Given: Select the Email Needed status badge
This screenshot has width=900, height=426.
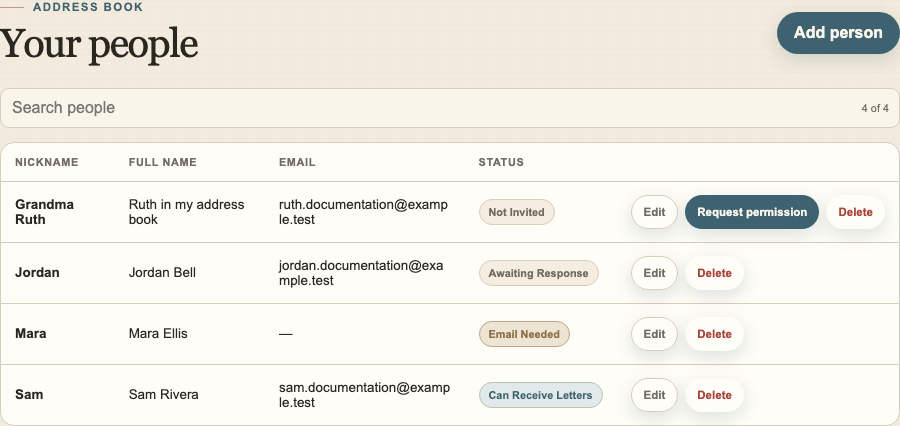Looking at the screenshot, I should [524, 334].
